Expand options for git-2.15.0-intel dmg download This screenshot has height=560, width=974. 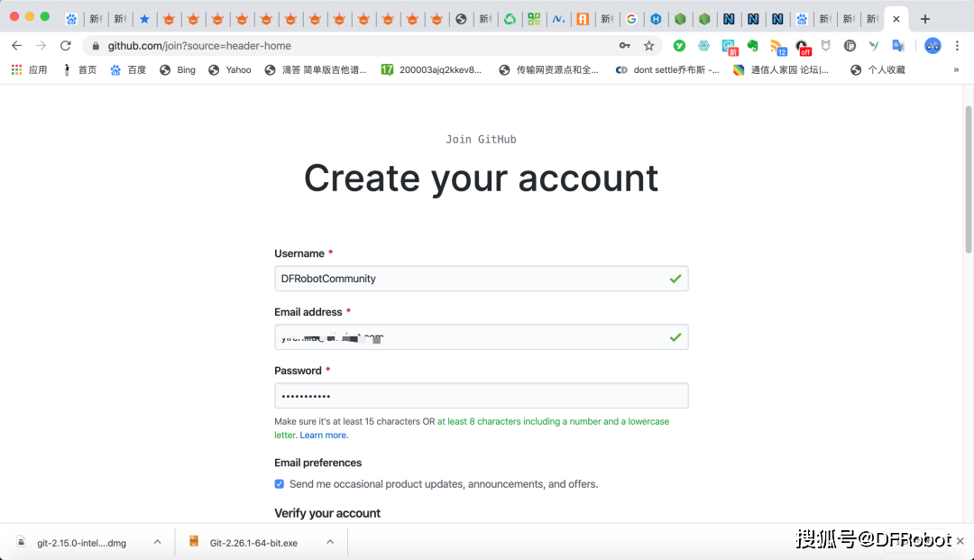[158, 542]
